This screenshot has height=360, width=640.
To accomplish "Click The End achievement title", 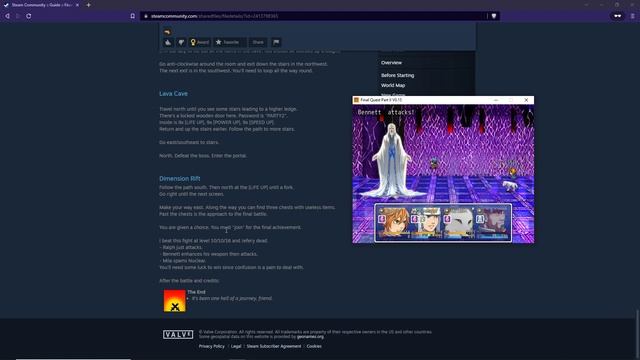I will tap(196, 292).
